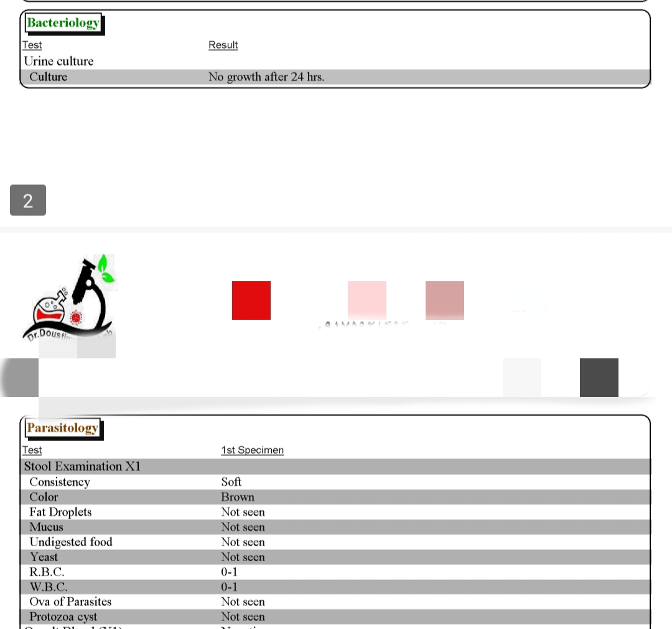The image size is (672, 629).
Task: Click the Ova of Parasites row
Action: (x=70, y=602)
